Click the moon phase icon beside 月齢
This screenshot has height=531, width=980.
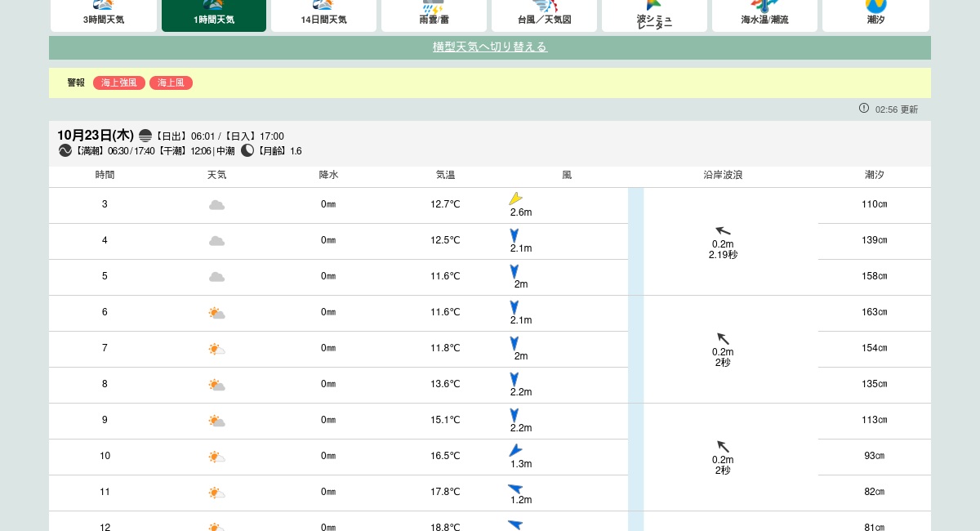click(247, 150)
